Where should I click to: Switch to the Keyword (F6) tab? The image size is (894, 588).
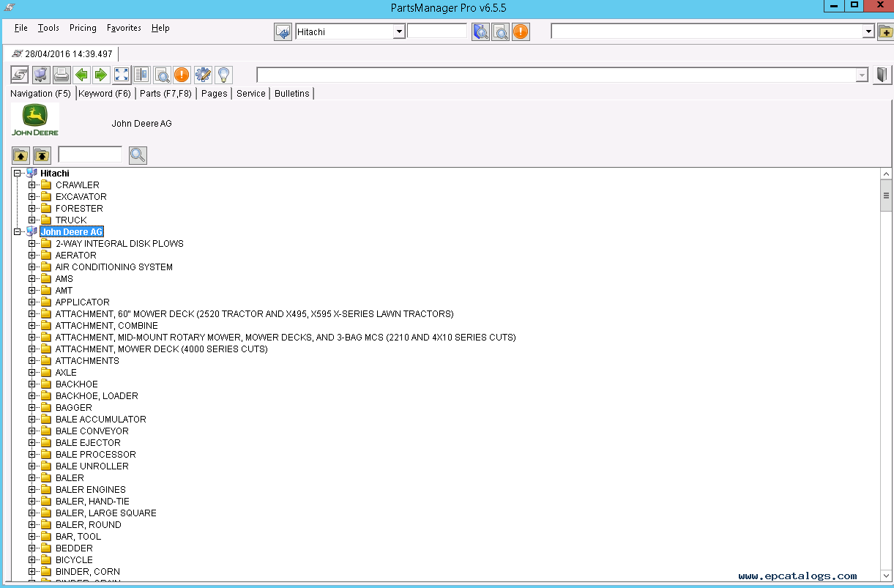105,94
